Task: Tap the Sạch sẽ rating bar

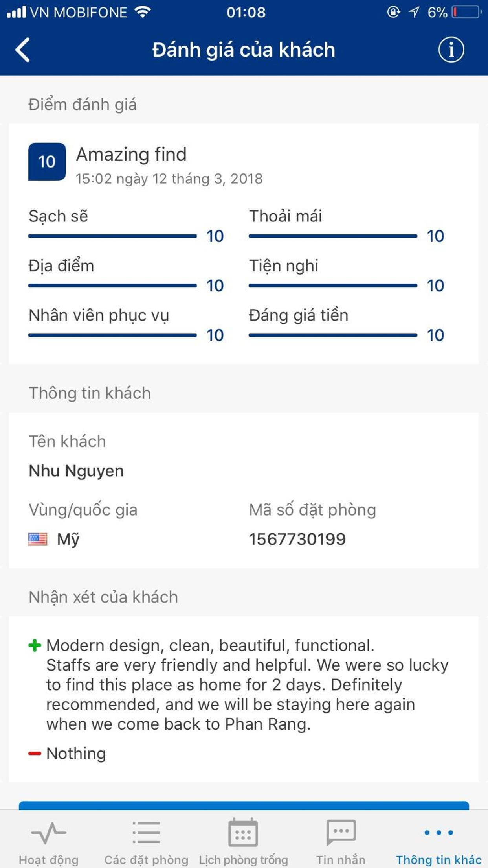Action: click(x=112, y=236)
